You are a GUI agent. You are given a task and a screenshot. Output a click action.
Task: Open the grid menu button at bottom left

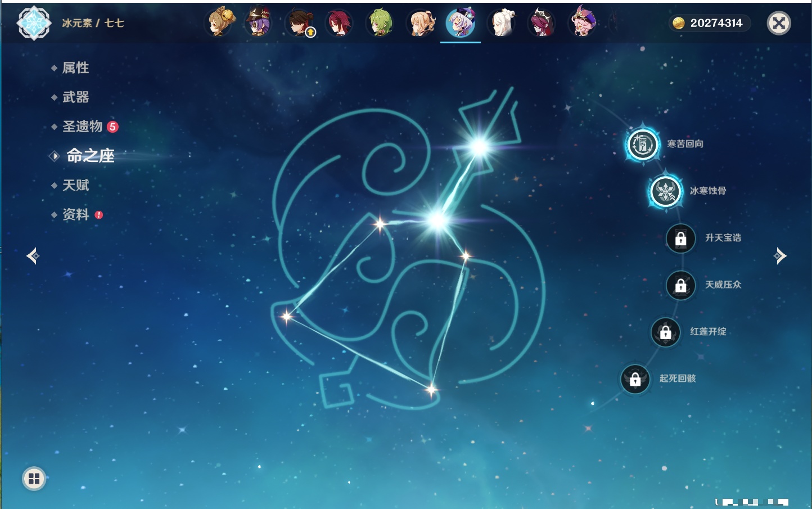click(34, 479)
